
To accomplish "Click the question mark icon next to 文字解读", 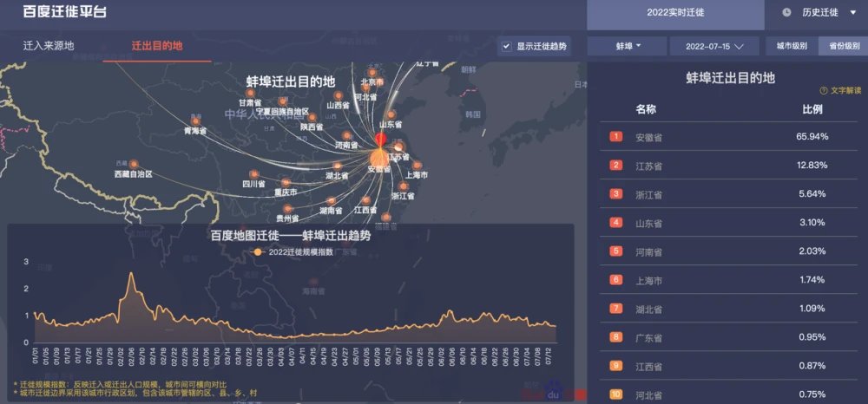I will (823, 90).
